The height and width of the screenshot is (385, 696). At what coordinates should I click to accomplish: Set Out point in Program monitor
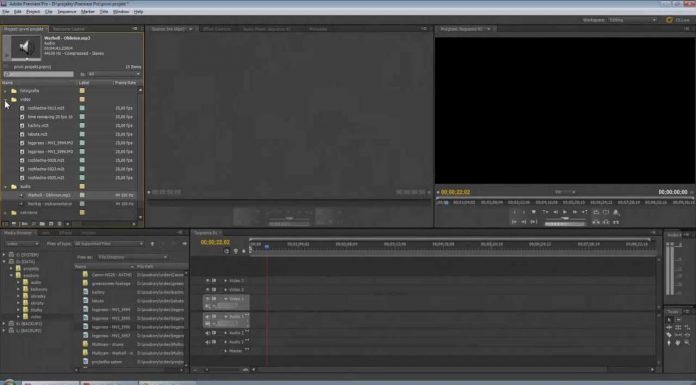point(524,212)
